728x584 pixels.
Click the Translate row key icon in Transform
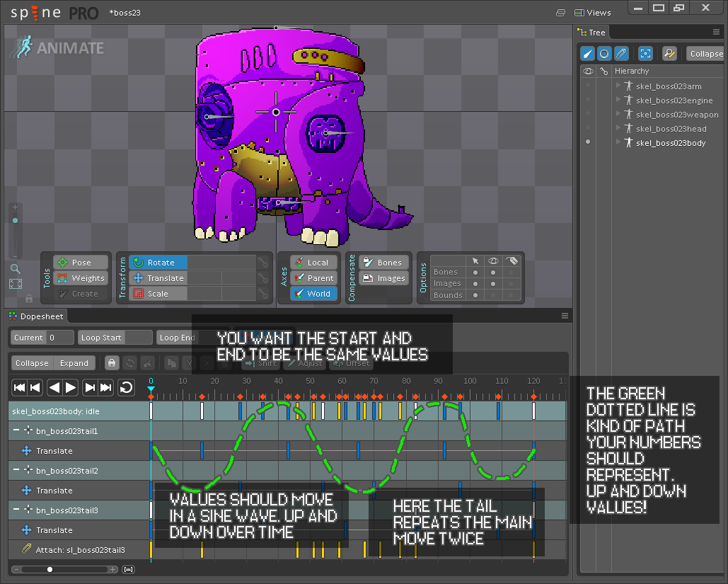point(262,278)
